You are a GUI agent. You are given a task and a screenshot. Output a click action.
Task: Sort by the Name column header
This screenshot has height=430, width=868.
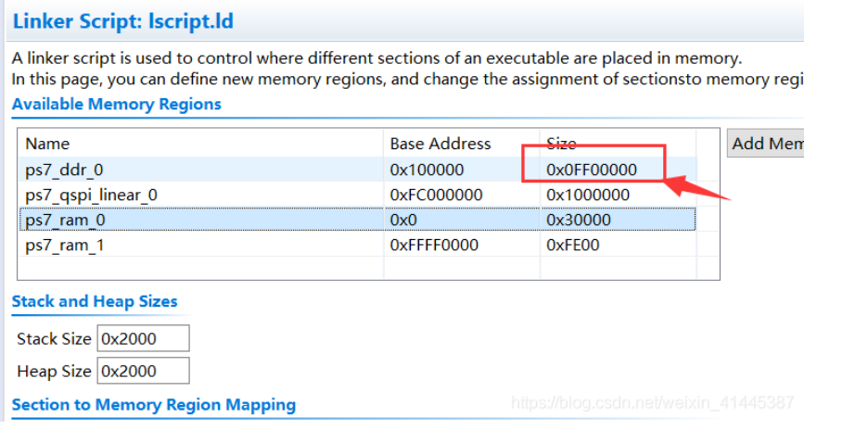47,144
